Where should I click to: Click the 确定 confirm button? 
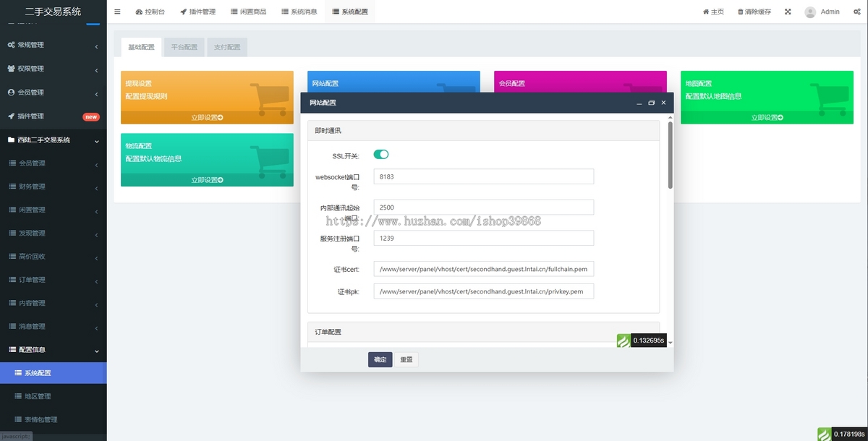click(380, 359)
